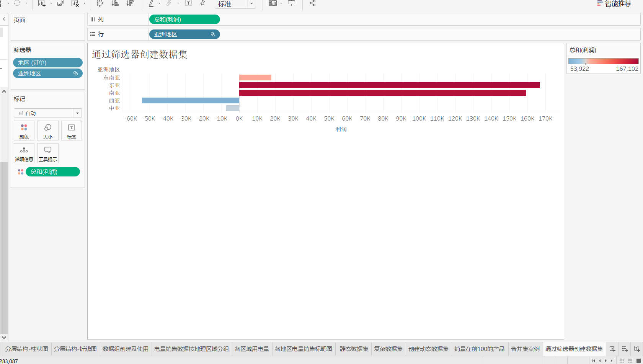Switch to 复杂数据集 sheet tab
This screenshot has width=643, height=364.
pos(388,349)
